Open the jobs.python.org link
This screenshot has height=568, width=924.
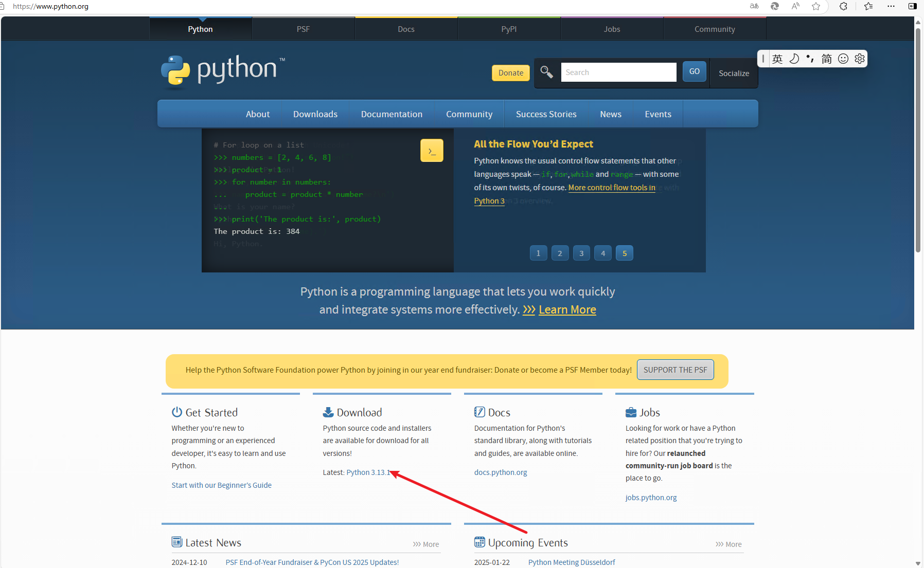651,498
